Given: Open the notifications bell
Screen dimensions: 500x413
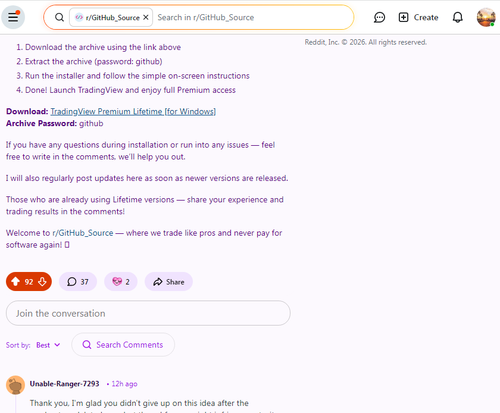Looking at the screenshot, I should click(x=458, y=17).
